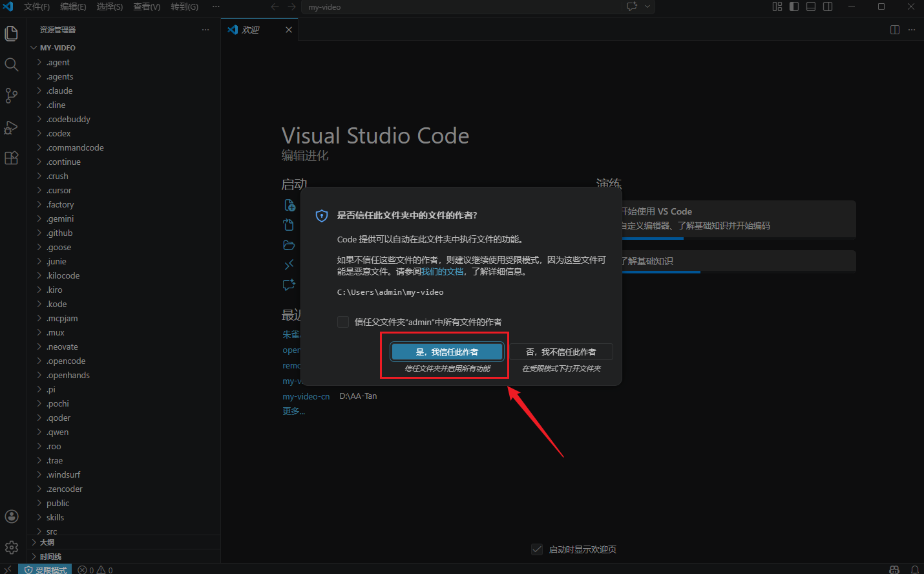Open the Run and Debug view
The image size is (924, 574).
tap(12, 127)
